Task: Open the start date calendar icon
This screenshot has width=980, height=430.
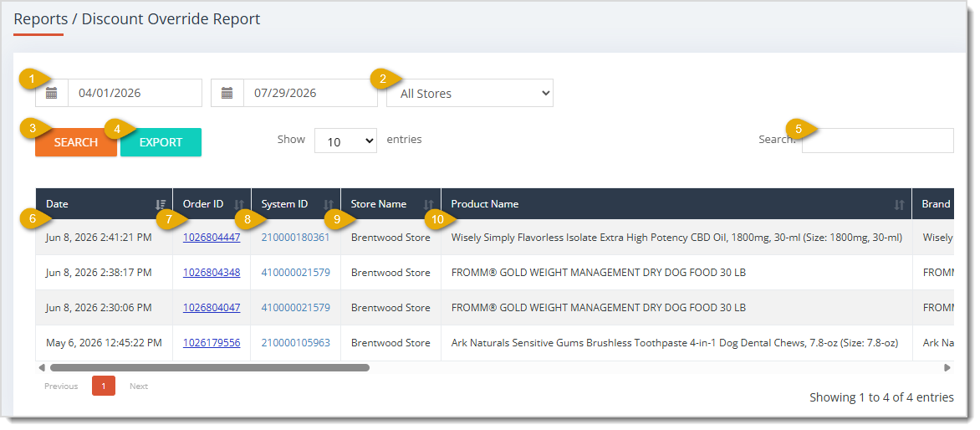Action: click(52, 93)
